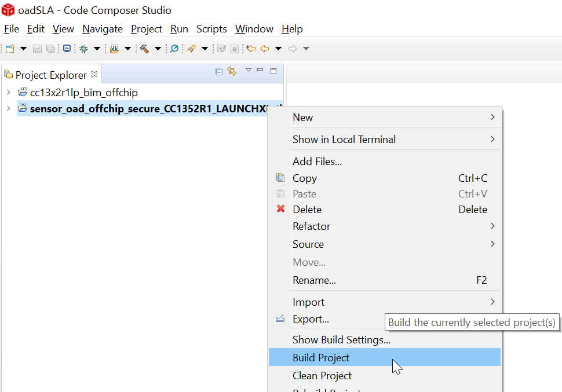Expand the cc13x2r1lp_bim_offchip project tree

8,92
